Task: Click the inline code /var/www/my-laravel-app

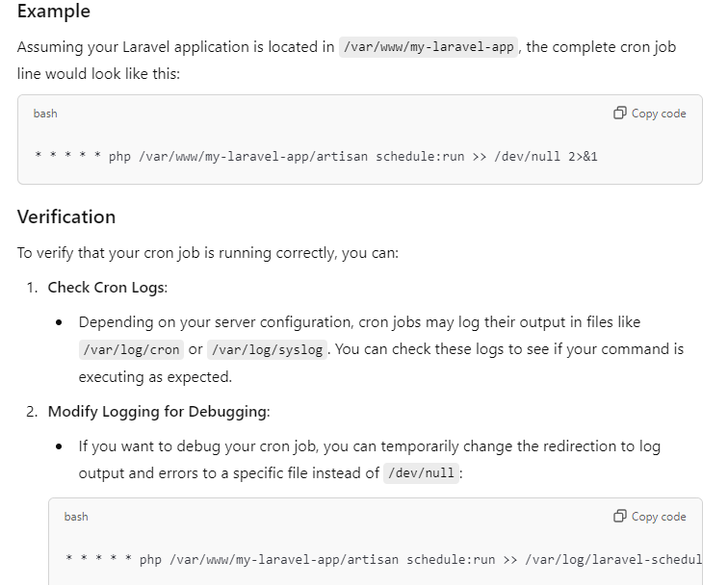Action: click(429, 47)
